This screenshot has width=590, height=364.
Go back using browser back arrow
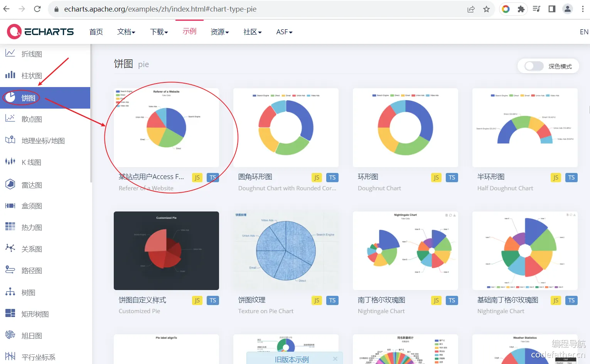pyautogui.click(x=7, y=9)
